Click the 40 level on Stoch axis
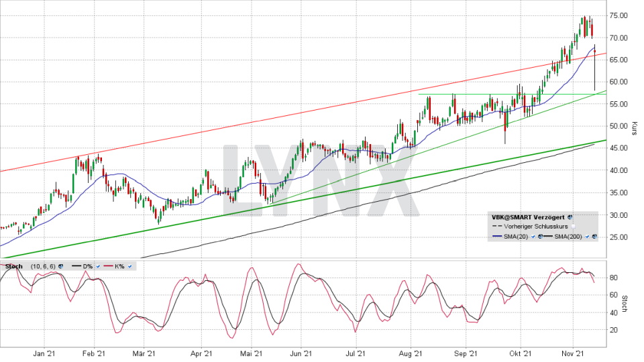The width and height of the screenshot is (644, 362). [x=614, y=313]
